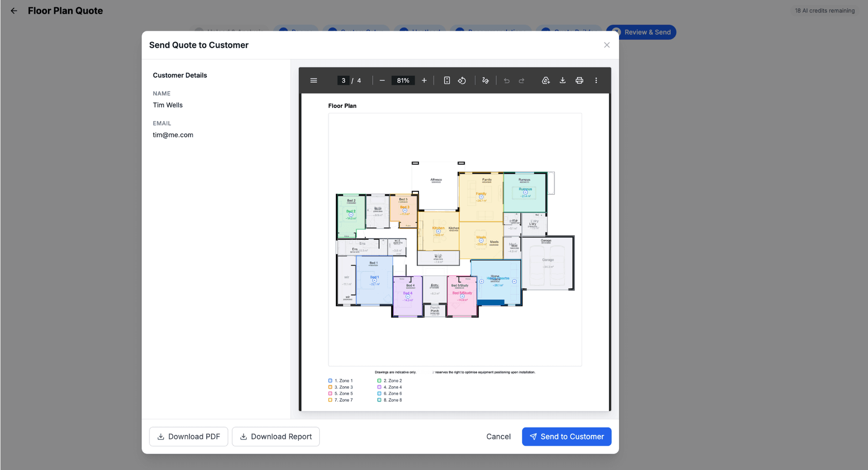Cancel sending the quote
The image size is (868, 470).
[498, 436]
